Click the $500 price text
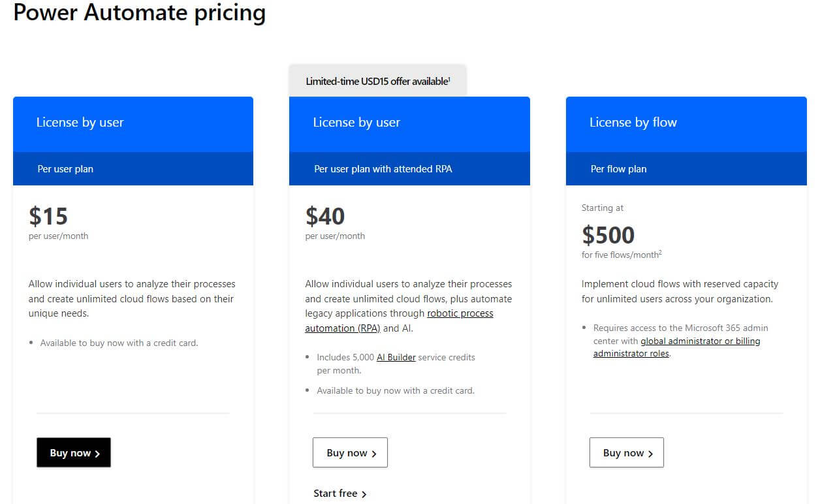The image size is (835, 504). click(x=608, y=235)
